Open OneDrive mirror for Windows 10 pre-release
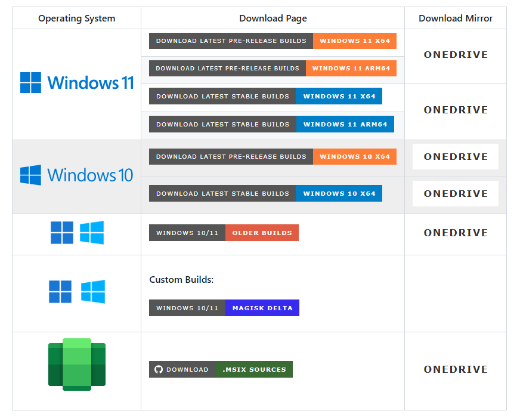This screenshot has width=517, height=420. click(456, 157)
